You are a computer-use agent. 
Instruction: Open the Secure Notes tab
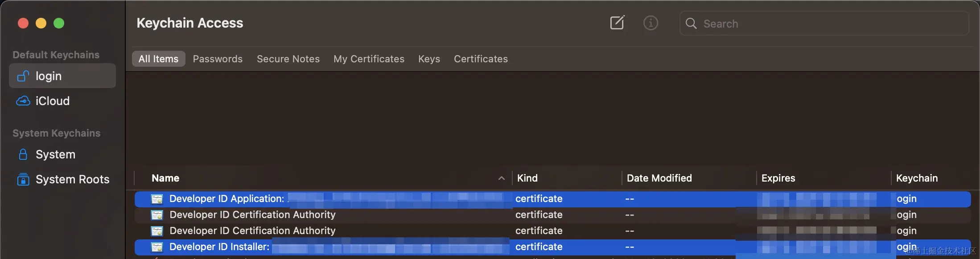(x=288, y=59)
